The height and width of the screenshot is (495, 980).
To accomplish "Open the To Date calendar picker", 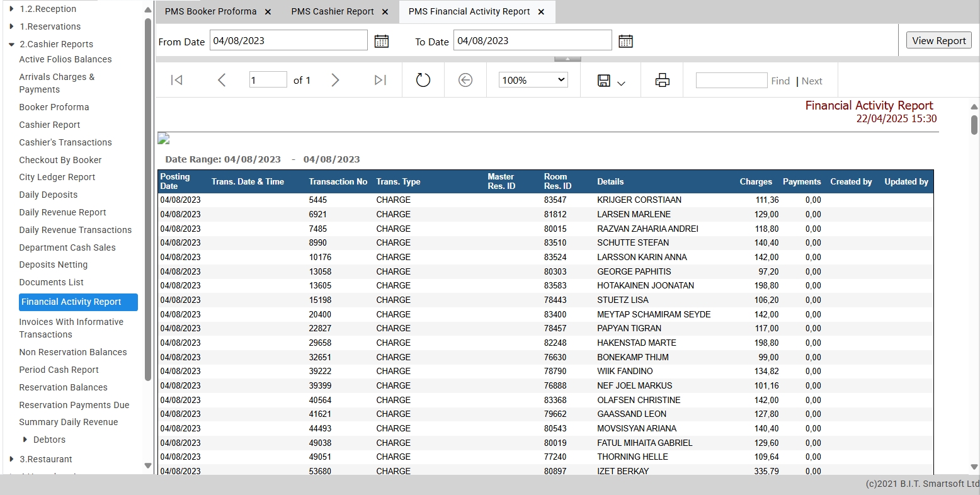I will click(x=625, y=42).
